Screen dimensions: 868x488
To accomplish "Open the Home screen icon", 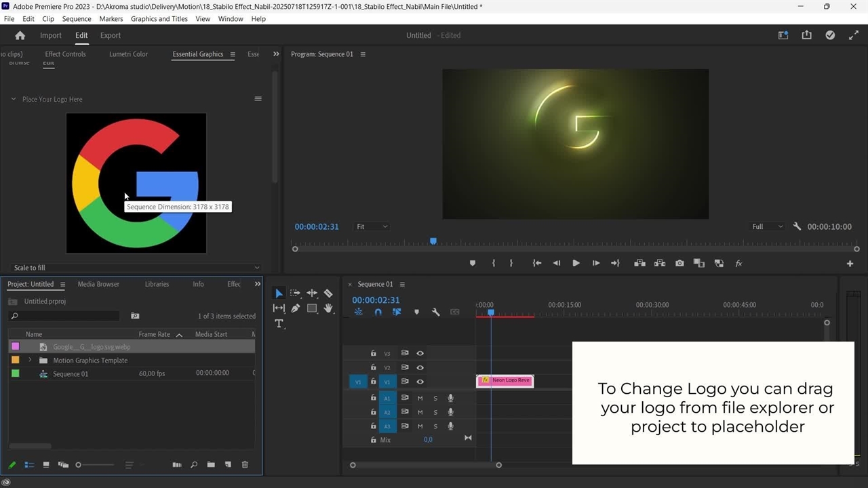I will point(20,35).
